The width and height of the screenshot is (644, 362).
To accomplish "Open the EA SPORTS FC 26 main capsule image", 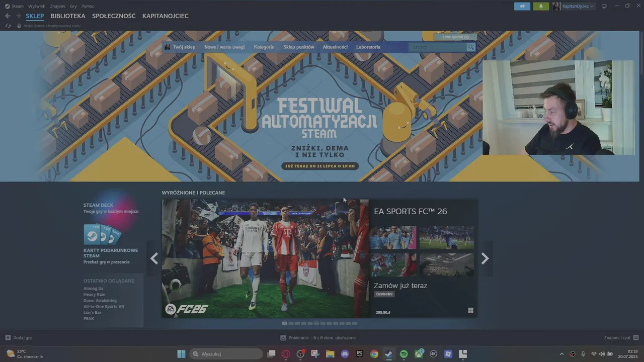I will 265,258.
